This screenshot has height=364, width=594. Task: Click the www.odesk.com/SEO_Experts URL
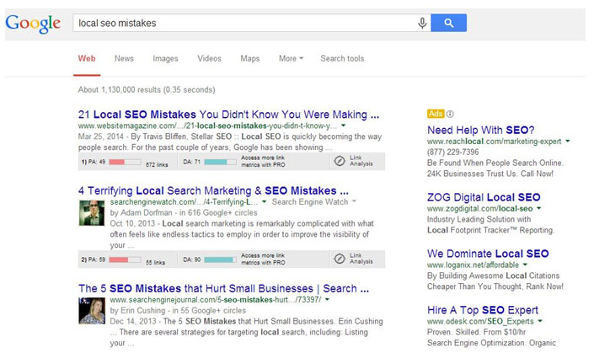point(480,321)
